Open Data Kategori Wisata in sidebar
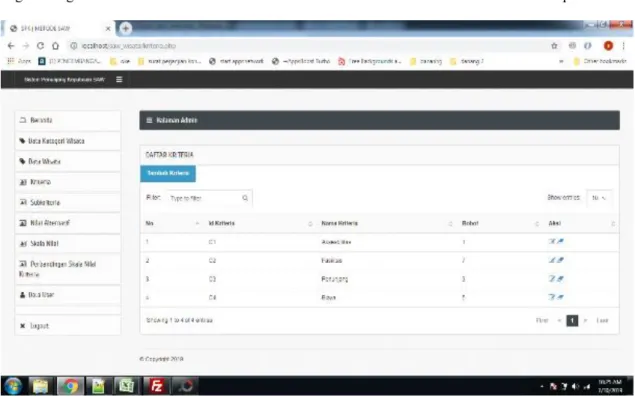Image resolution: width=635 pixels, height=397 pixels. coord(68,141)
